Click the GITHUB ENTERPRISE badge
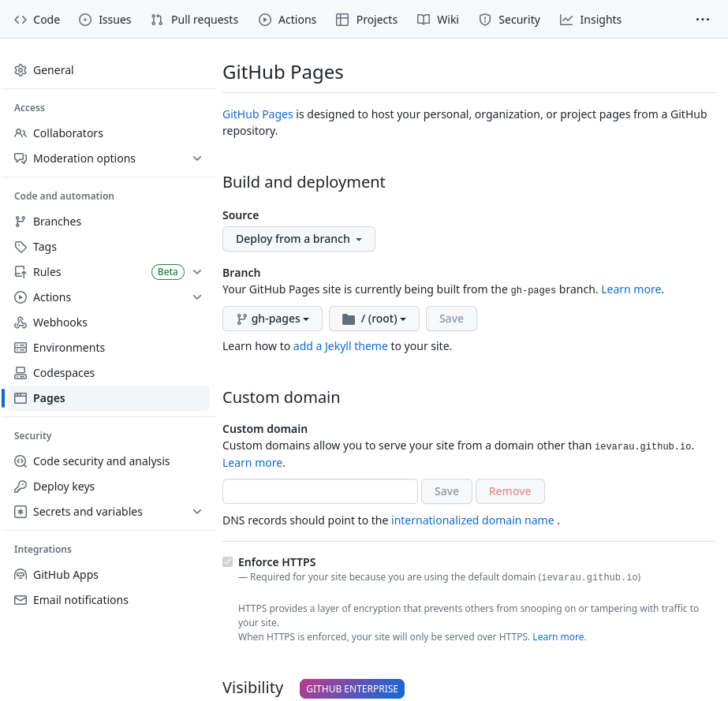 352,689
